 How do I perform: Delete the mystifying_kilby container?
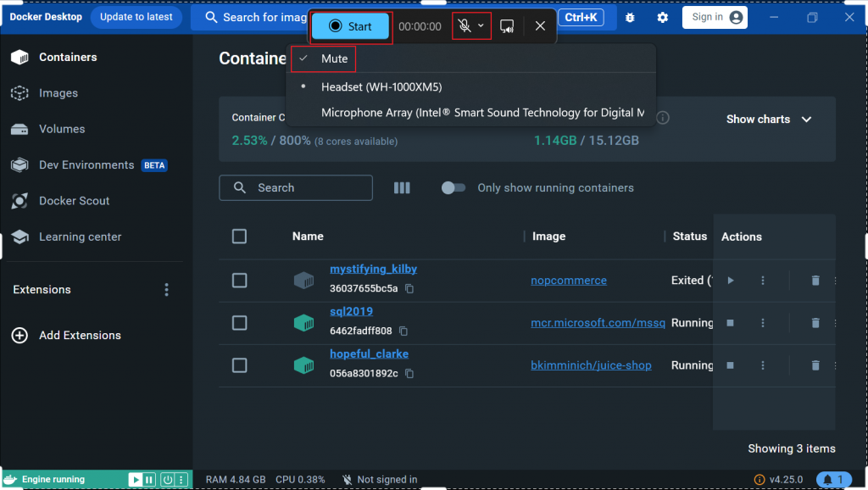pos(815,281)
